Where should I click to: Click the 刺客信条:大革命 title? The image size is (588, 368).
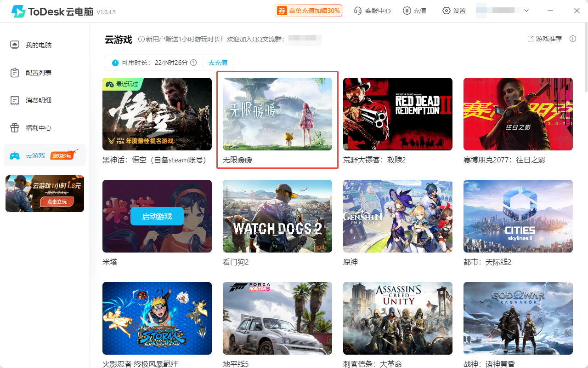(x=373, y=364)
